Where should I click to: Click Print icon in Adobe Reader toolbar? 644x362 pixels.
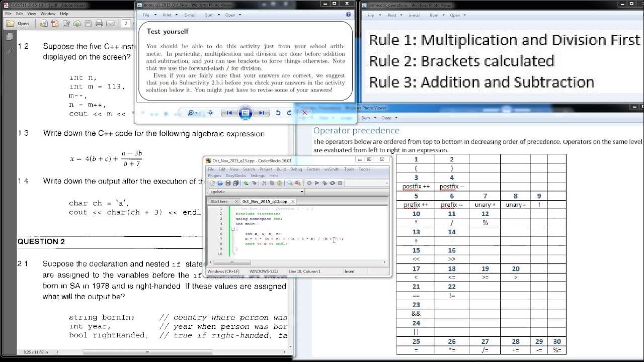(x=99, y=24)
